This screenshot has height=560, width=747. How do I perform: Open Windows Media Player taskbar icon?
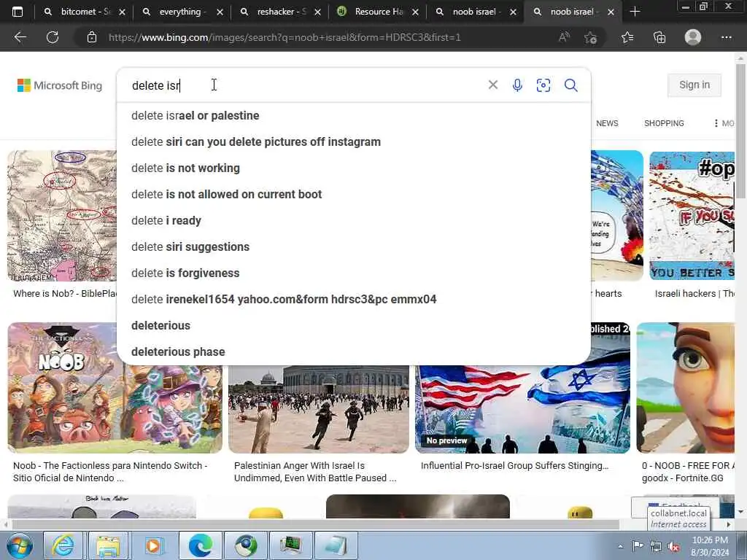point(153,545)
